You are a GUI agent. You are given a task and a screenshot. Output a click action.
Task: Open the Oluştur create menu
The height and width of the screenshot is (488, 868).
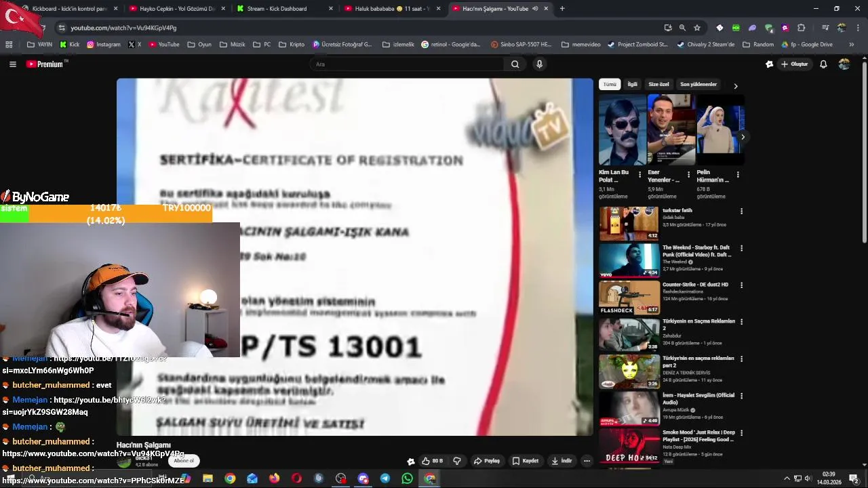click(795, 64)
